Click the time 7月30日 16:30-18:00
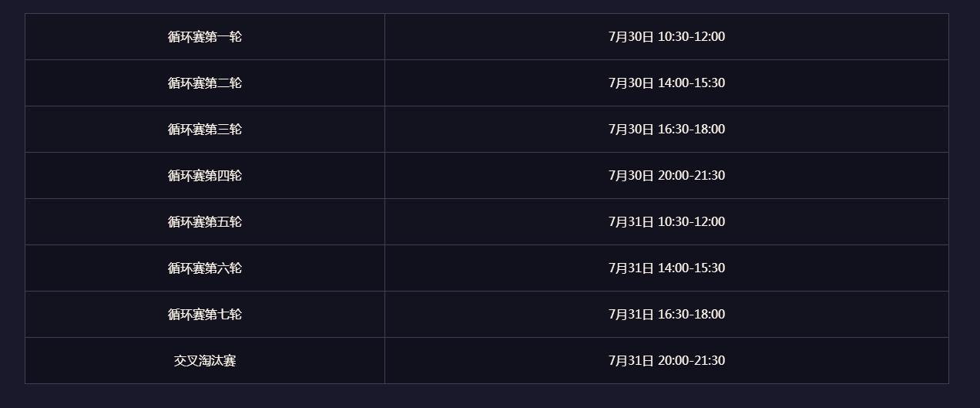 coord(666,129)
